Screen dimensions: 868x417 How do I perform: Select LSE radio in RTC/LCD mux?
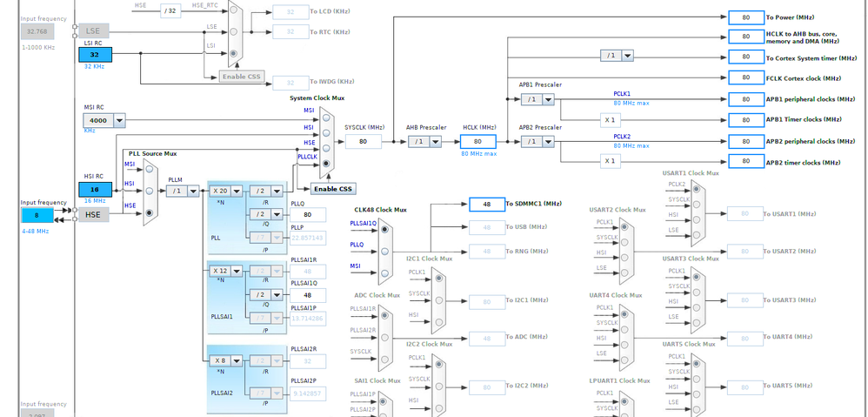pyautogui.click(x=234, y=32)
